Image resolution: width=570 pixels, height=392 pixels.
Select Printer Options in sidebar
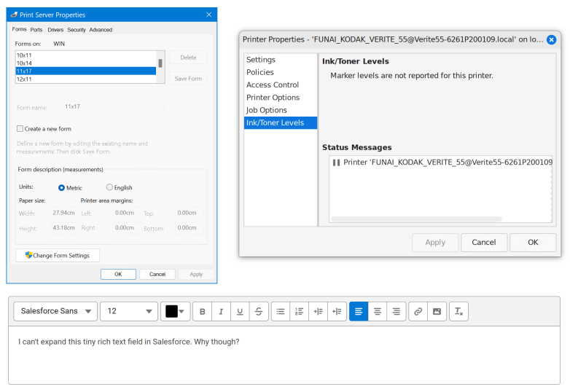point(281,98)
